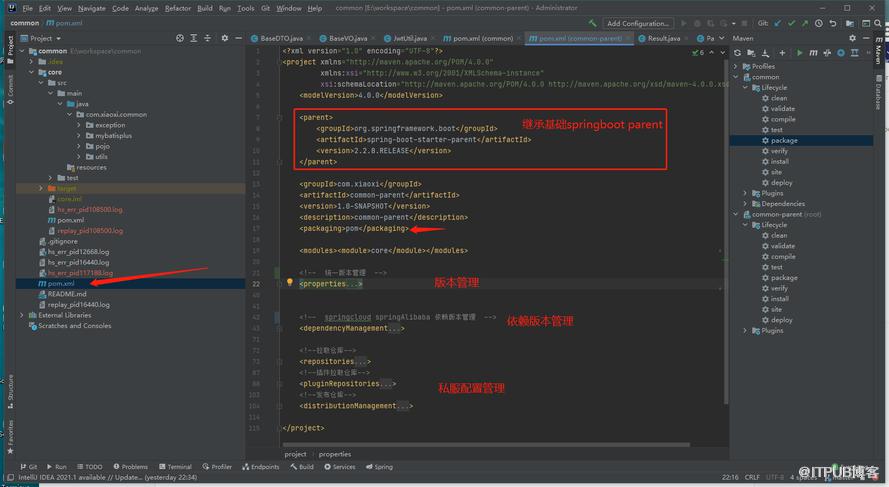The image size is (889, 487).
Task: Click the intention lightbulb on line 22
Action: (x=290, y=282)
